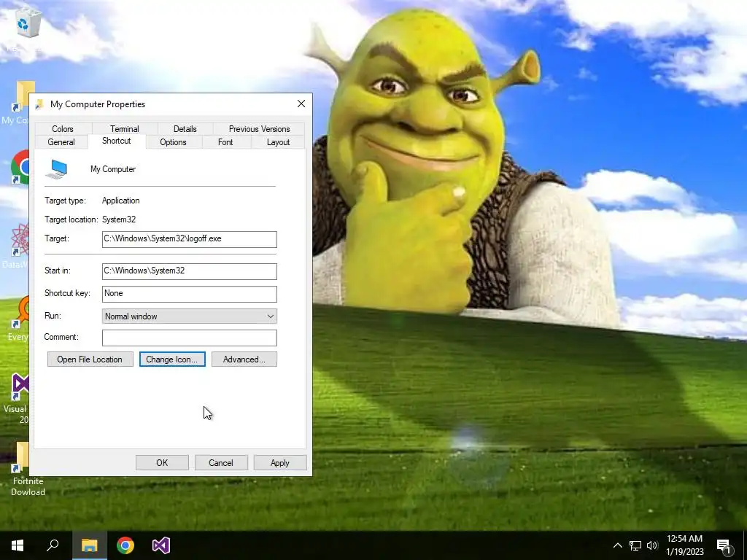Image resolution: width=747 pixels, height=560 pixels.
Task: Open the Recycle Bin desktop icon
Action: click(x=27, y=24)
